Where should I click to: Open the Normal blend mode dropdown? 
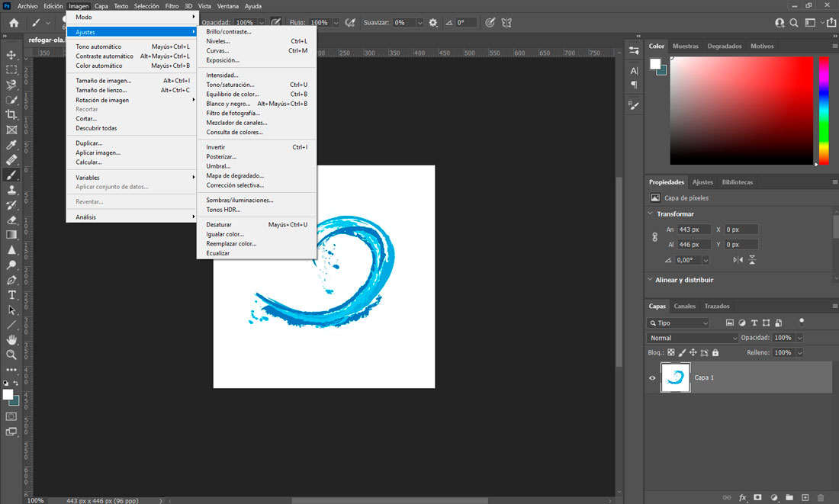[x=693, y=338]
